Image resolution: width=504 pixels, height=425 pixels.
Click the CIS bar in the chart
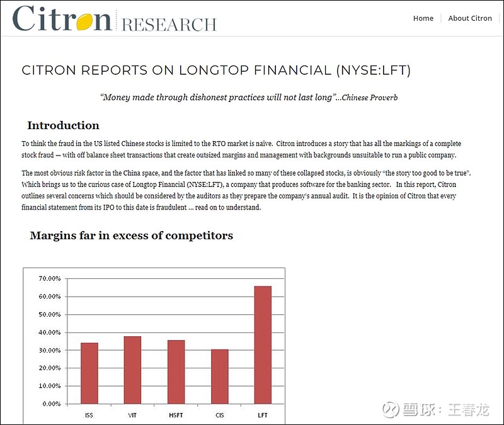tap(220, 377)
